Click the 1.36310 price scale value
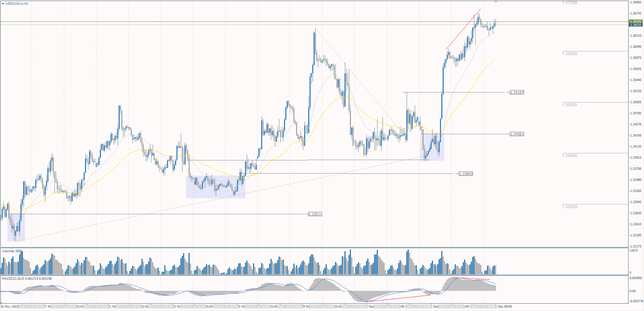This screenshot has width=644, height=311. point(636,36)
